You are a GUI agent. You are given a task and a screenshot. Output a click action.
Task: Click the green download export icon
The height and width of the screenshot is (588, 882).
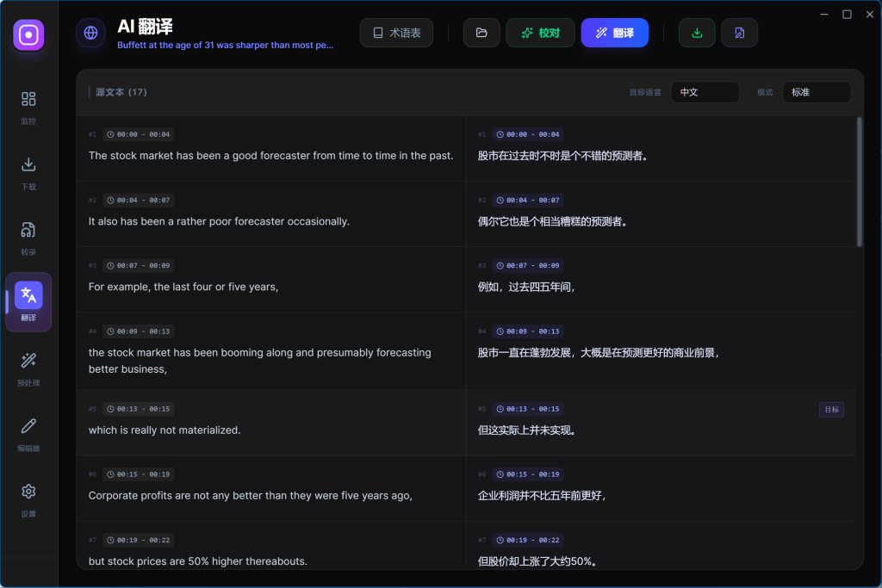[697, 32]
